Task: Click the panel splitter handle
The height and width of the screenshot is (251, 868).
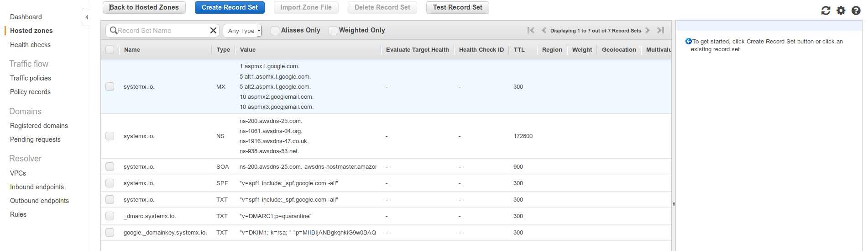Action: point(674,204)
